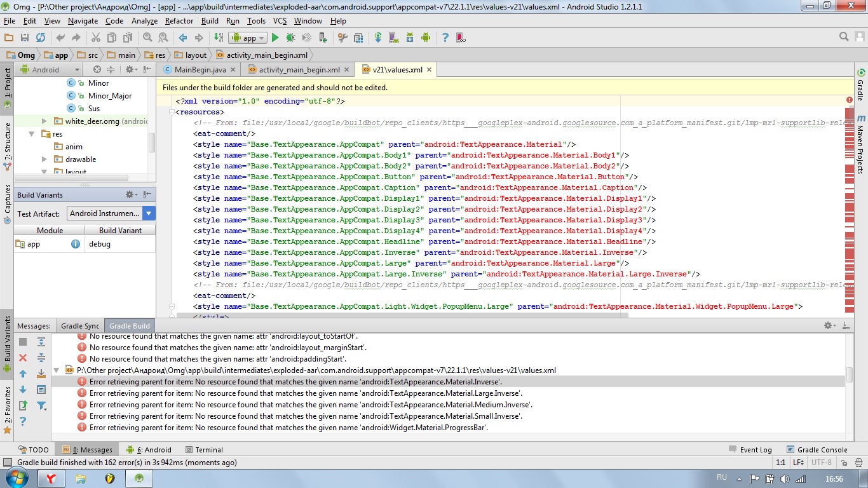Switch to Gradle Sync messages tab
Viewport: 868px width, 488px height.
click(x=80, y=325)
